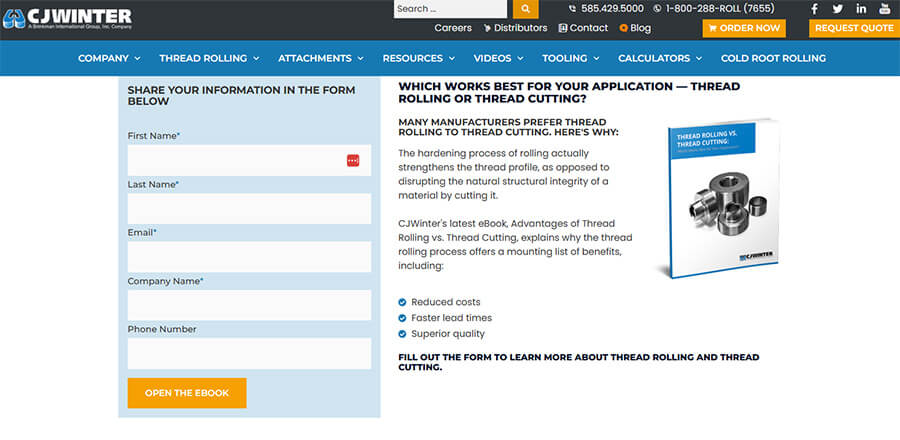
Task: Click the Request Quote button
Action: point(854,28)
